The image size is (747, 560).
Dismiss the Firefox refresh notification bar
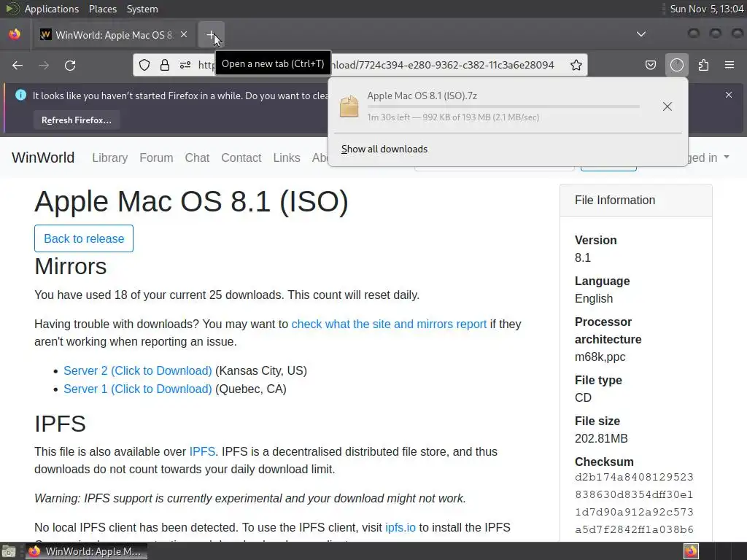[x=729, y=95]
